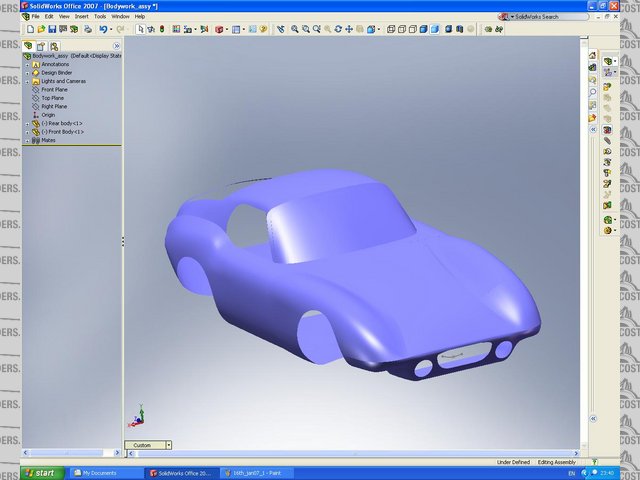Open the Custom view dropdown
Image resolution: width=640 pixels, height=480 pixels.
(x=168, y=445)
